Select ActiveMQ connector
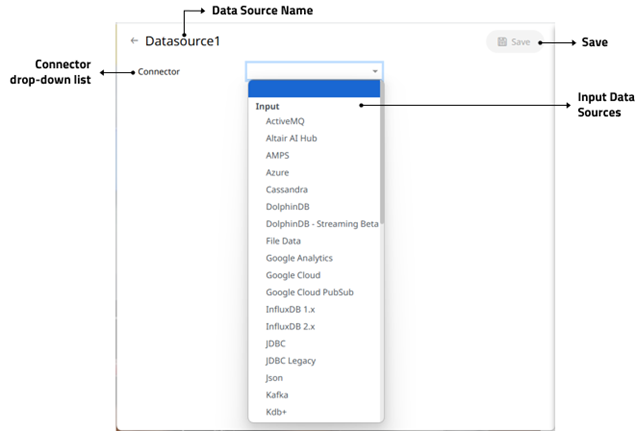This screenshot has width=635, height=431. [285, 121]
